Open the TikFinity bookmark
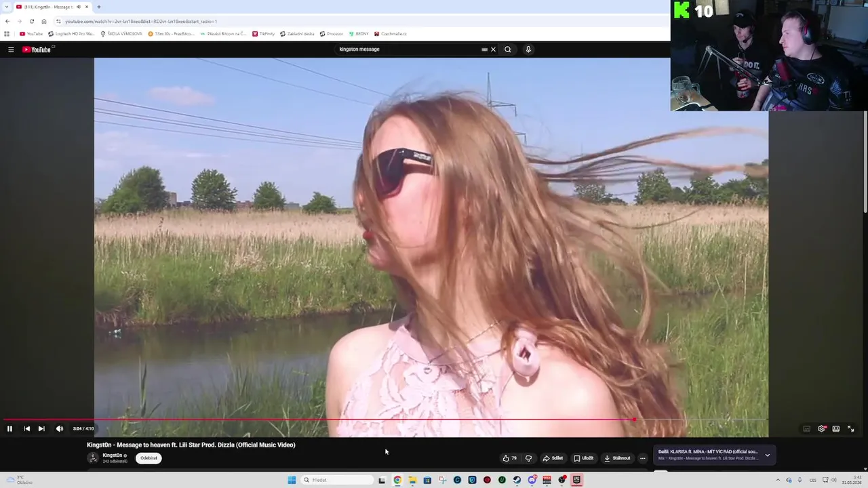Screen dimensions: 868x488 [x=264, y=33]
